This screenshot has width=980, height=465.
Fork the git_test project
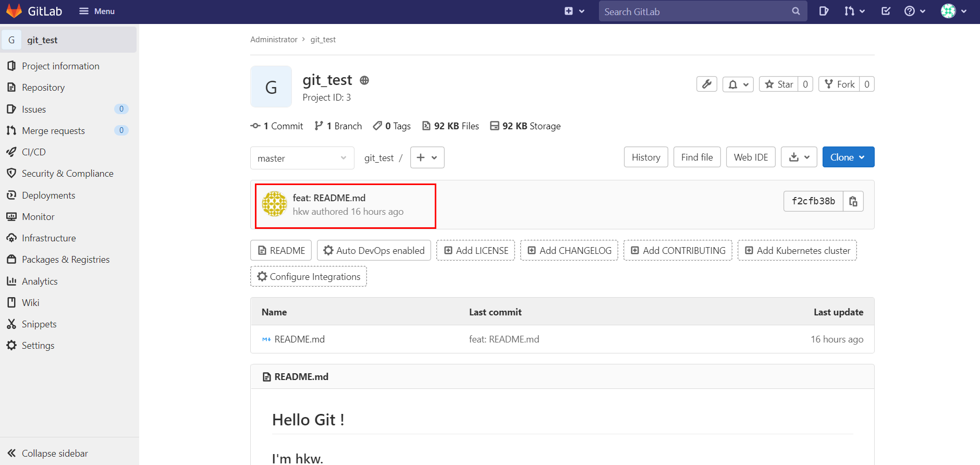click(839, 84)
